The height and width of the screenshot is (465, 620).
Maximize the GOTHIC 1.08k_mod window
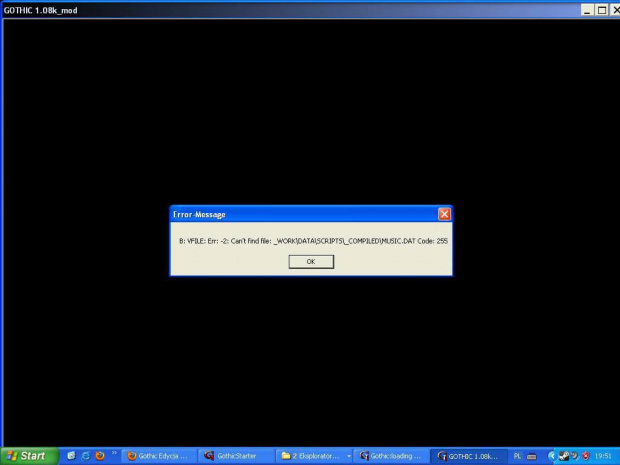[x=602, y=10]
